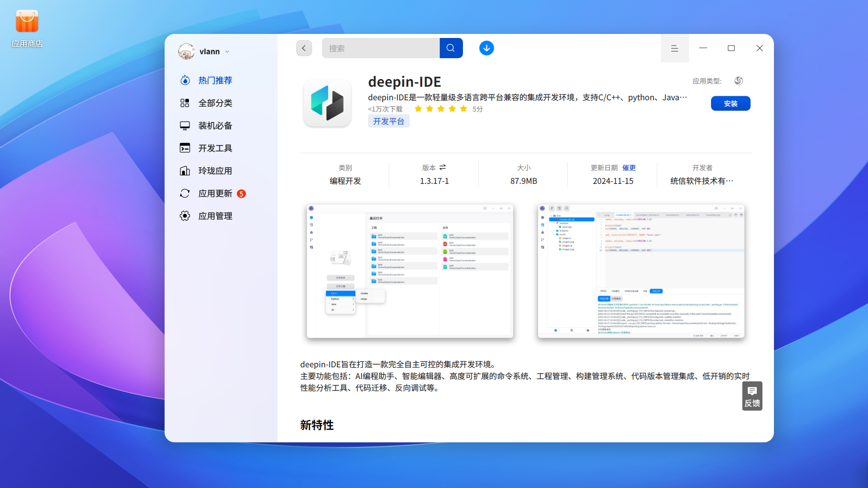Toggle the version switcher arrows
This screenshot has height=488, width=868.
click(x=443, y=167)
